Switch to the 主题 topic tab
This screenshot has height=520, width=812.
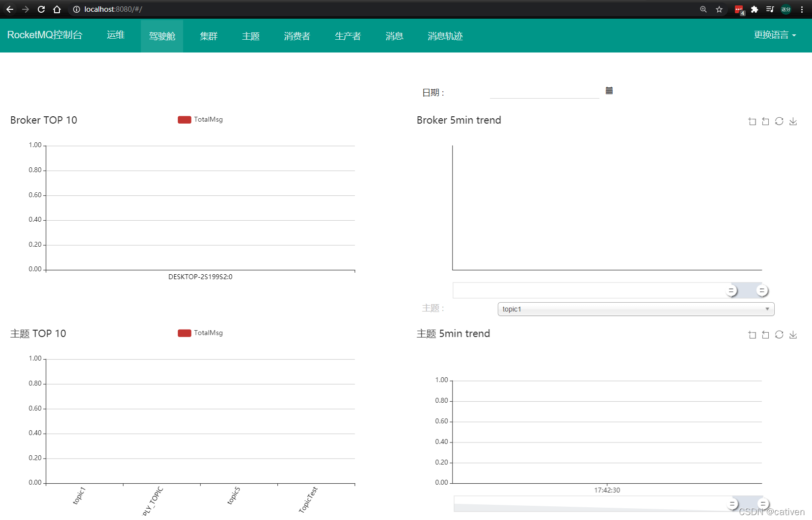(x=250, y=36)
